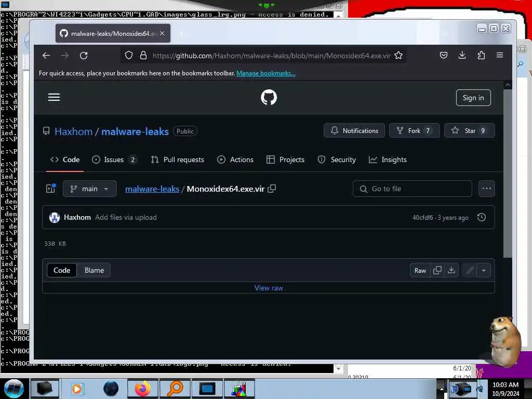532x399 pixels.
Task: Show hidden tray icons arrow
Action: pyautogui.click(x=442, y=389)
